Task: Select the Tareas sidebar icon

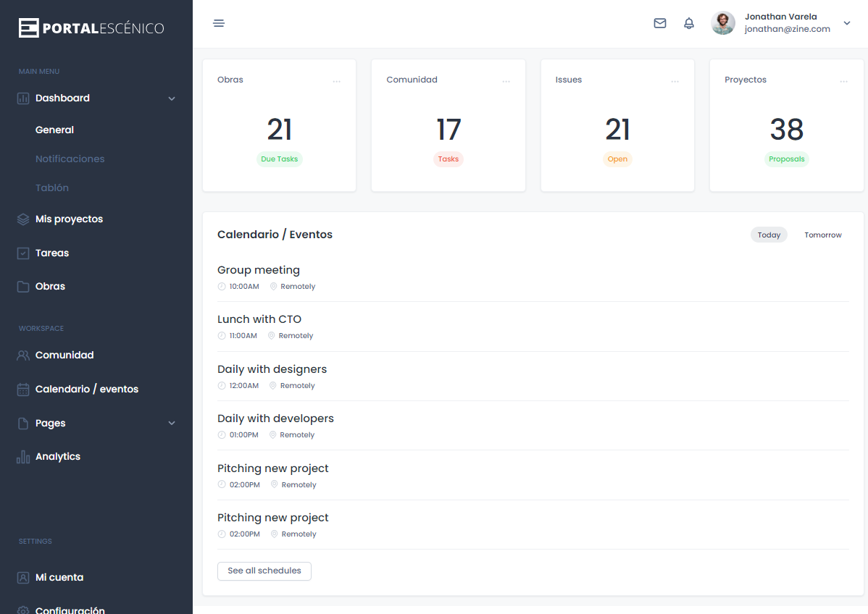Action: tap(22, 253)
